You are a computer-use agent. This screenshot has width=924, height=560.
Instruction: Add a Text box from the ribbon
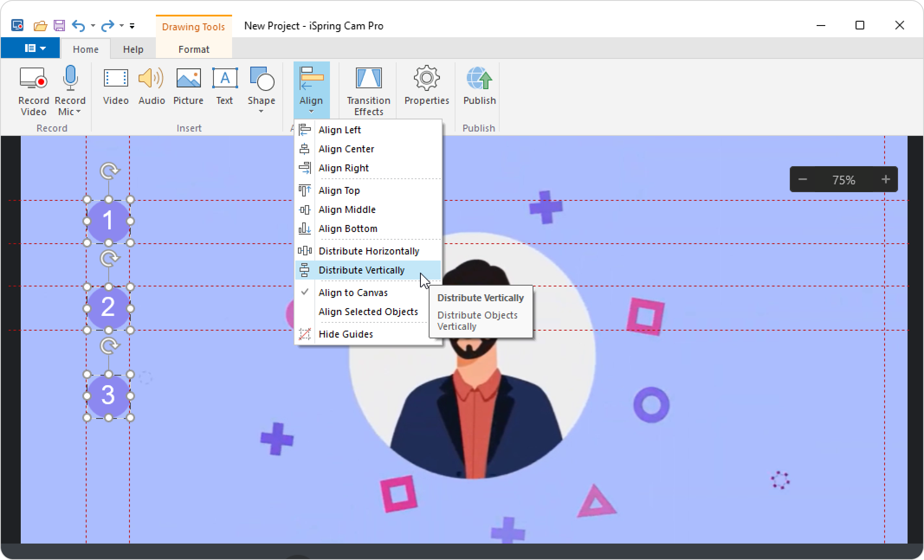coord(224,79)
